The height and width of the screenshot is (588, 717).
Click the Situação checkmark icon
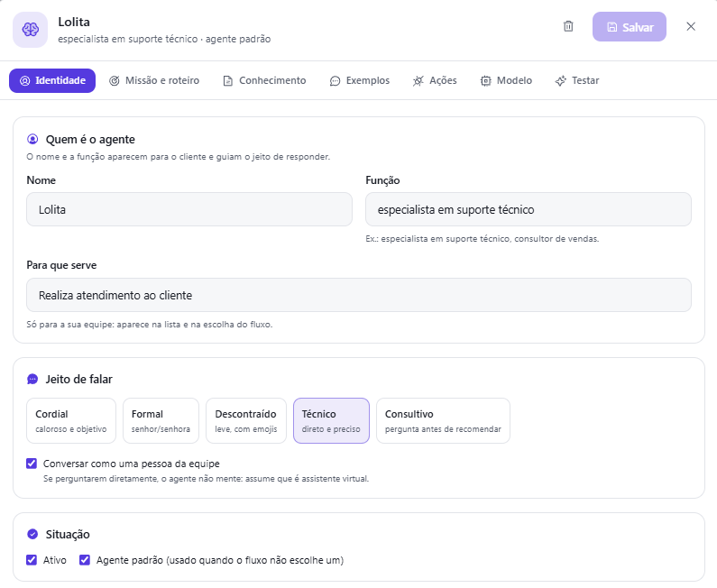(32, 534)
